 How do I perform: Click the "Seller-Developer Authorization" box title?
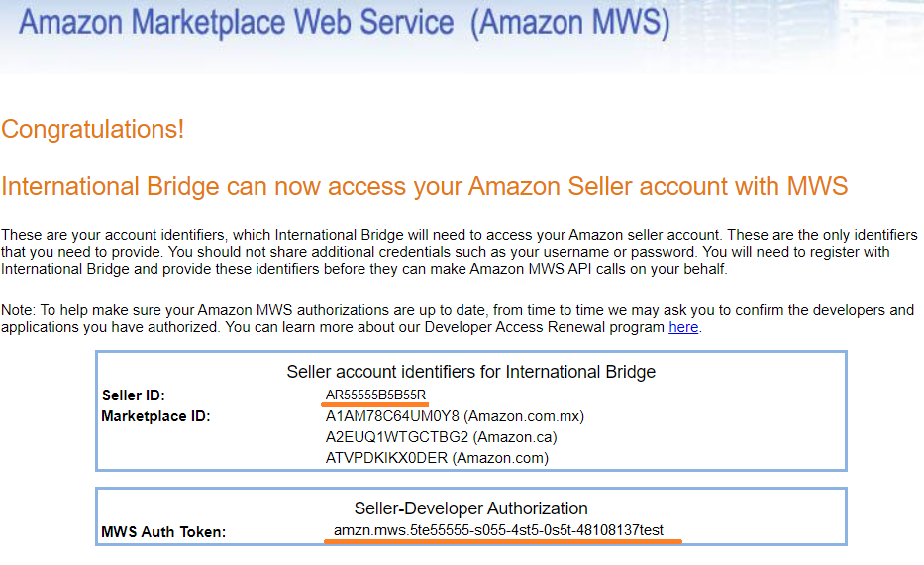[470, 508]
